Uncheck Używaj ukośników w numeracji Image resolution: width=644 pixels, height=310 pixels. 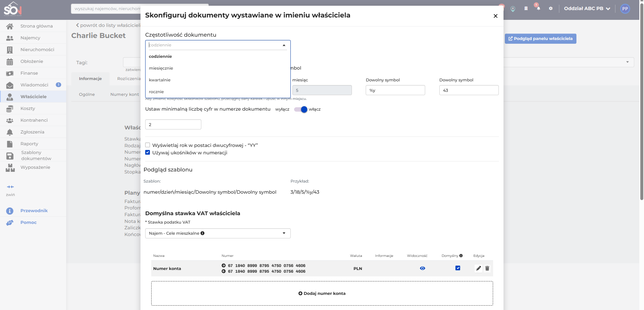pyautogui.click(x=148, y=153)
